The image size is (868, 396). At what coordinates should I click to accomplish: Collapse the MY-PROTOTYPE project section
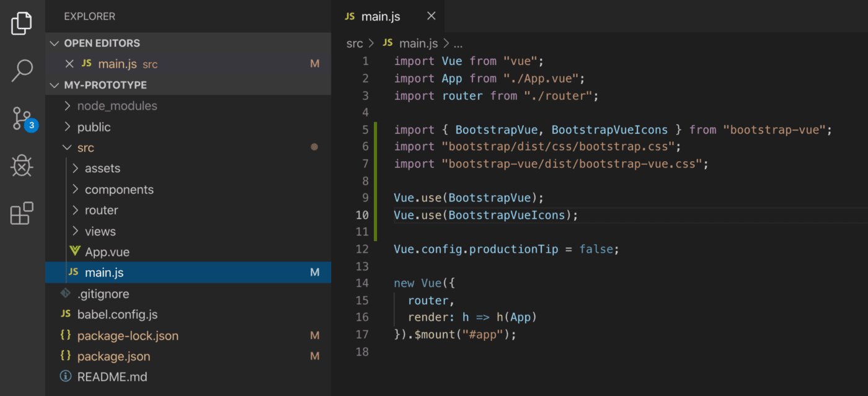pyautogui.click(x=105, y=85)
